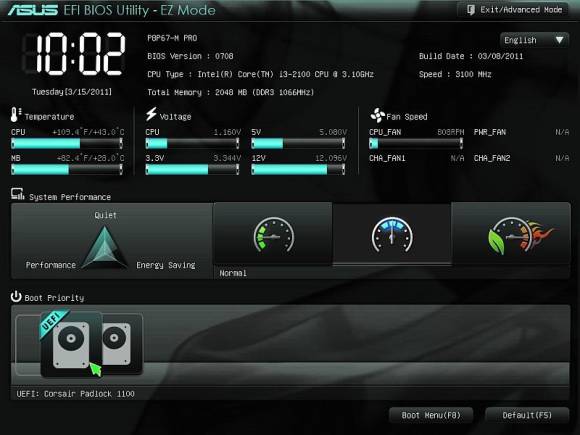Click the 'UEFI: Corsair Padlock 1100' text
The height and width of the screenshot is (435, 580).
point(75,394)
